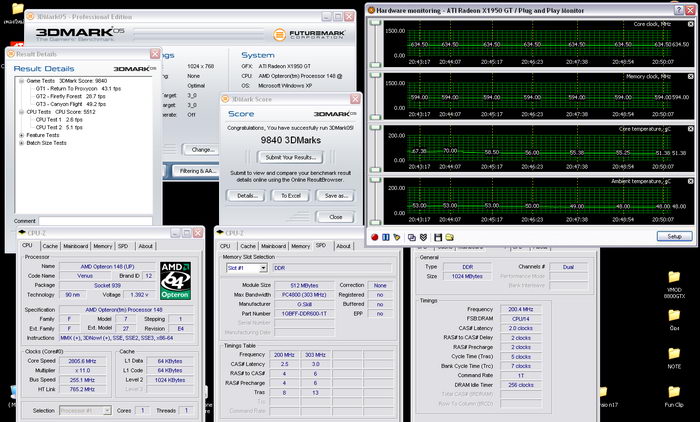The image size is (700, 422).
Task: Click the red record button in Hardware monitoring
Action: 375,237
